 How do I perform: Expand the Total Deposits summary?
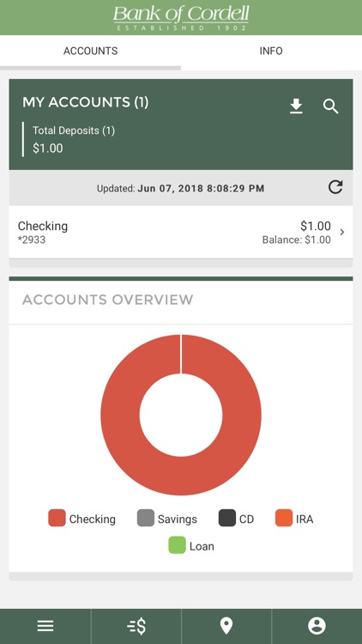[74, 139]
